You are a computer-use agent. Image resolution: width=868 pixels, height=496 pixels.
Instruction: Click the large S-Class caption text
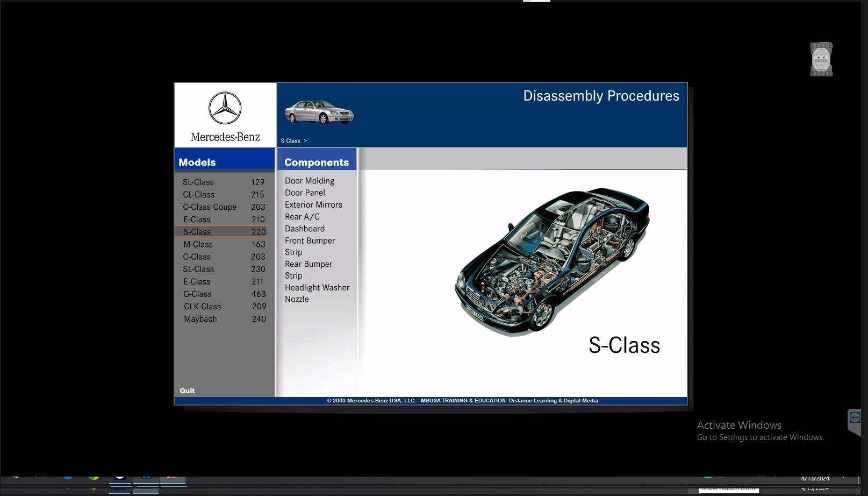coord(625,345)
